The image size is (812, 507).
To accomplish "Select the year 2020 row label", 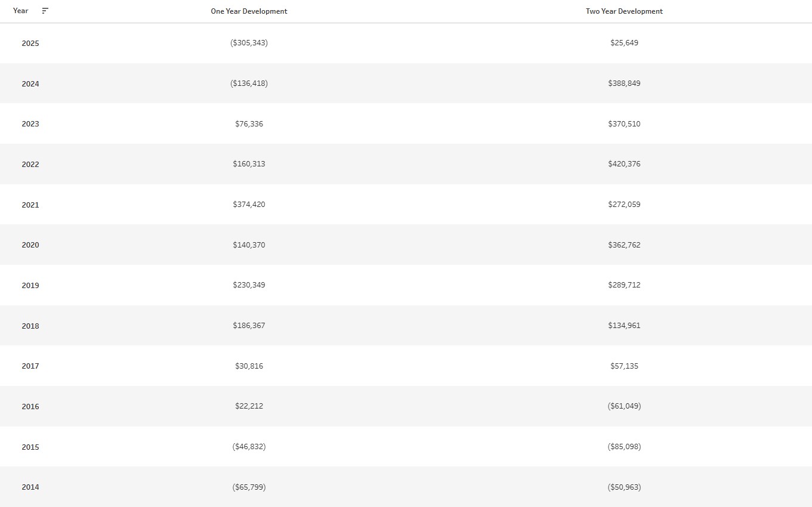I will click(30, 245).
